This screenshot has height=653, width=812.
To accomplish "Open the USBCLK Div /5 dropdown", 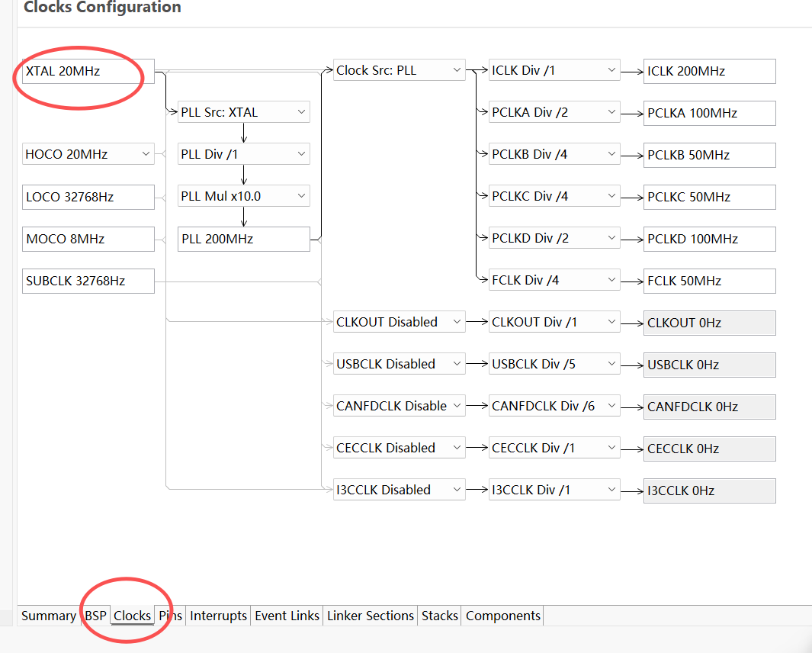I will (554, 365).
